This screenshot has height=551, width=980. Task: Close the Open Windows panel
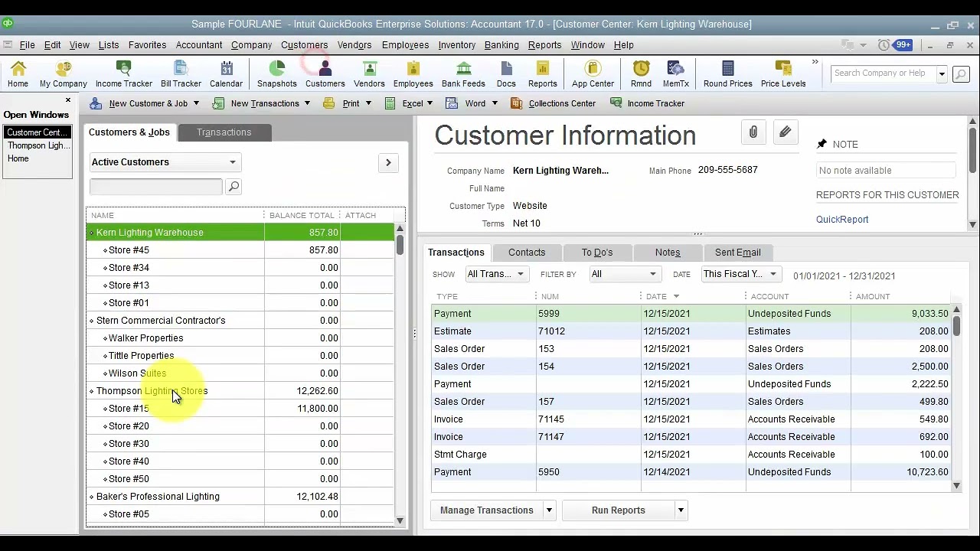(67, 100)
